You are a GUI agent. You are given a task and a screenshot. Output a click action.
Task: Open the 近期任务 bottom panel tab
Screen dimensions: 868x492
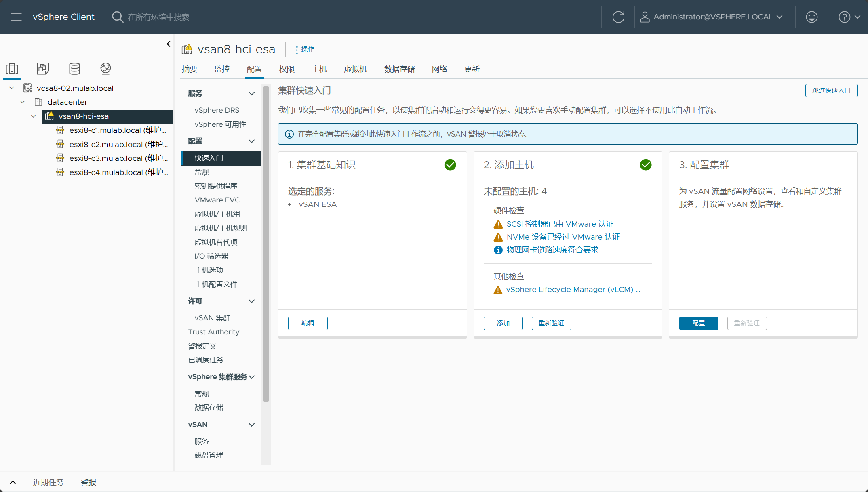coord(48,482)
